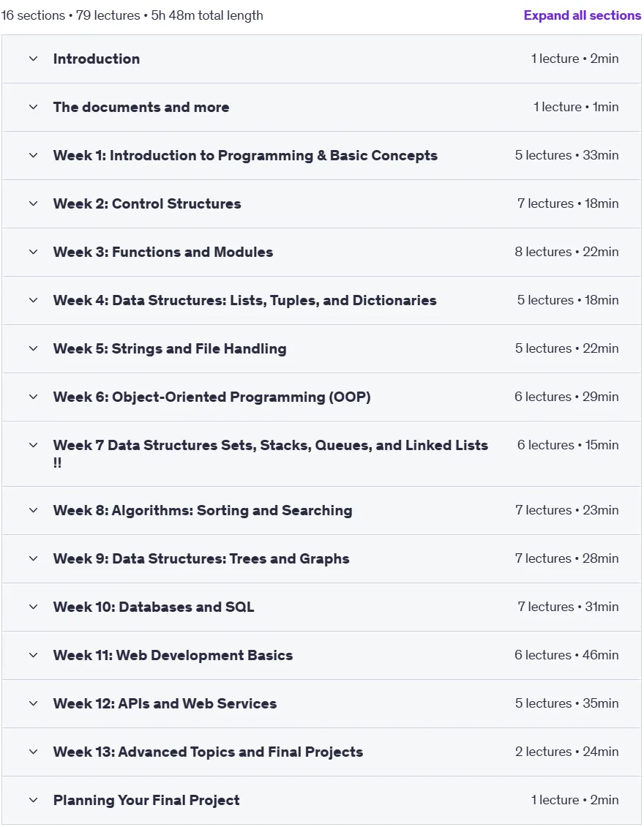Click the 7 lectures 31min label for Week 10
This screenshot has height=827, width=644.
(568, 607)
